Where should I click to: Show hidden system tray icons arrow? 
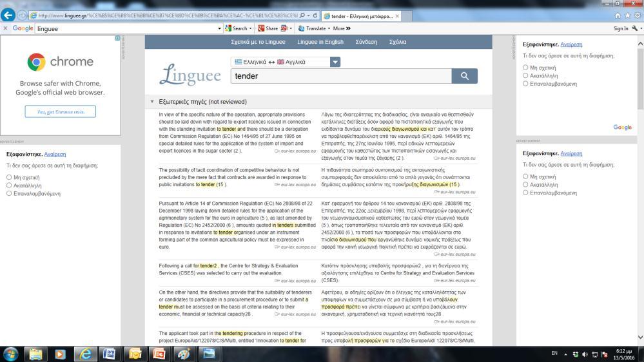tap(565, 354)
